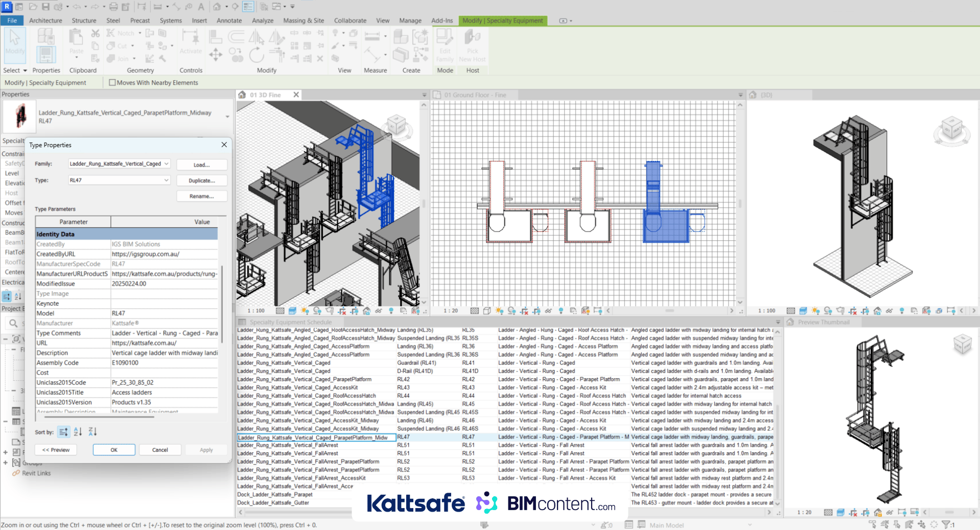
Task: Switch to the Manage ribbon tab
Action: pyautogui.click(x=410, y=20)
